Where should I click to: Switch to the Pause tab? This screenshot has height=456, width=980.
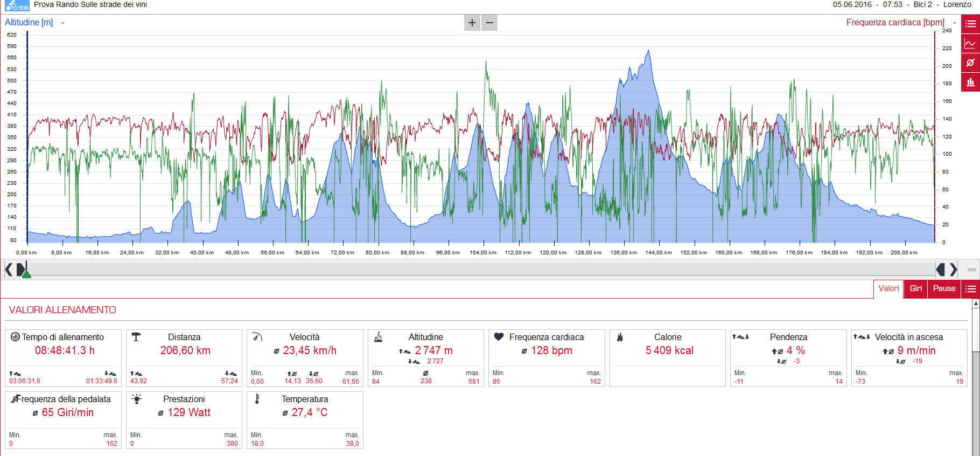[944, 289]
